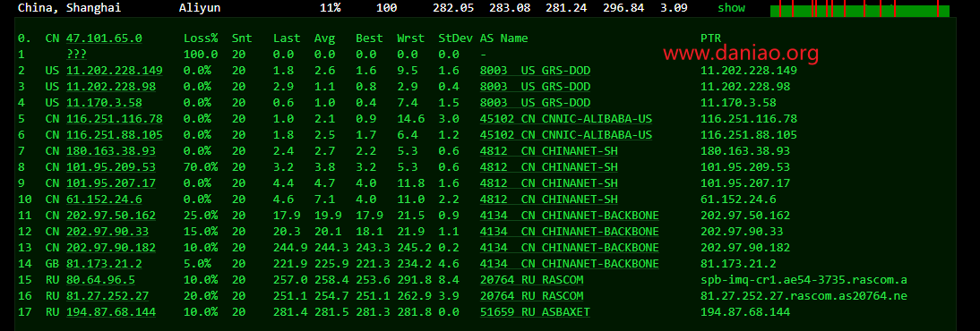Viewport: 980px width, 331px height.
Task: Open IP link 47.101.65.0
Action: [x=104, y=38]
